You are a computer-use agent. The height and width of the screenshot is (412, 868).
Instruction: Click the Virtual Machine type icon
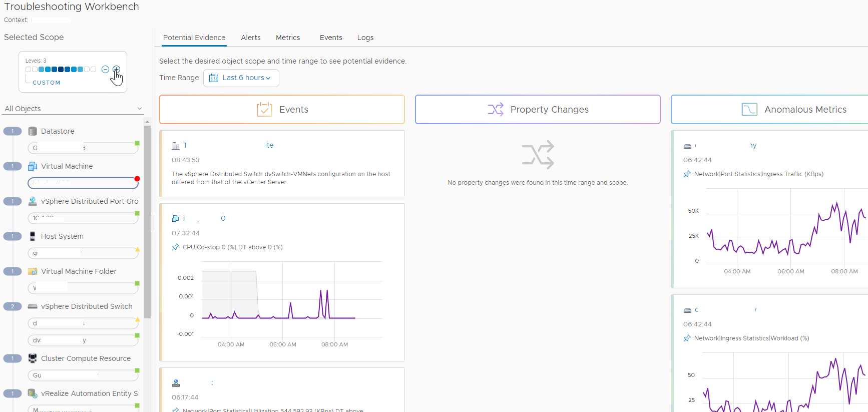coord(33,166)
